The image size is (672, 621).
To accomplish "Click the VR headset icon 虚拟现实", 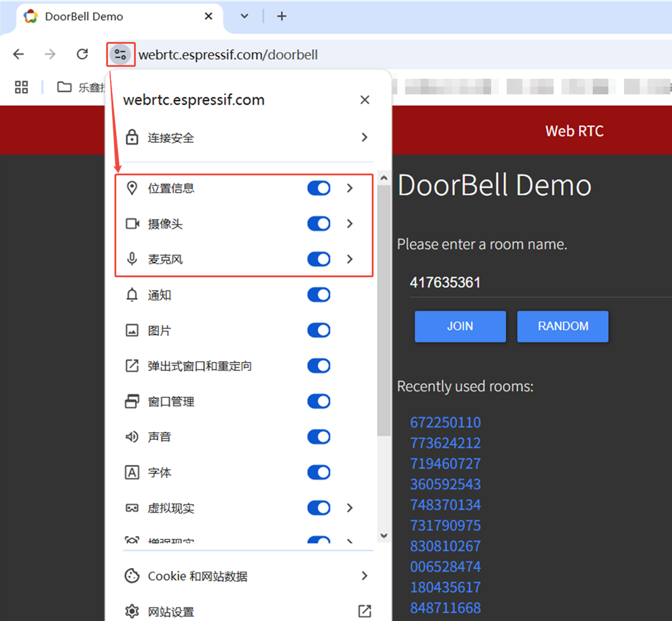I will tap(132, 508).
